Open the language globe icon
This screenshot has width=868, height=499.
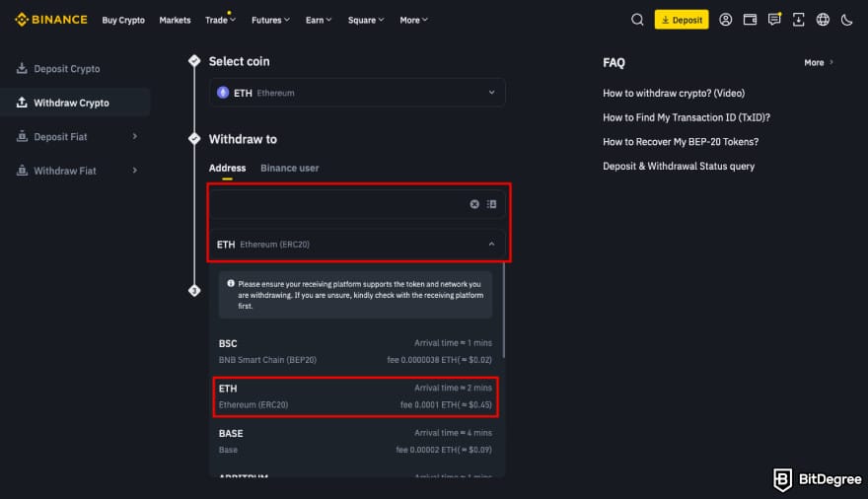click(x=823, y=20)
